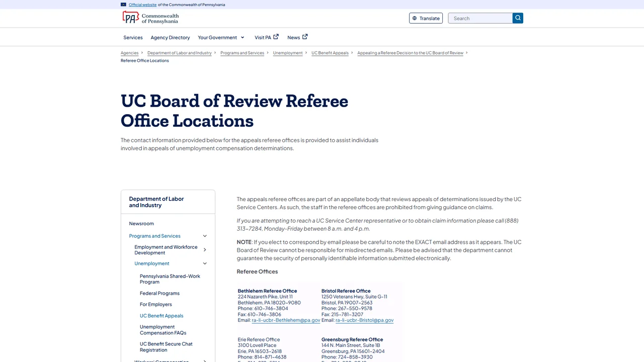644x362 pixels.
Task: Open Unemployment Compensation FAQs sidebar link
Action: coord(163,330)
